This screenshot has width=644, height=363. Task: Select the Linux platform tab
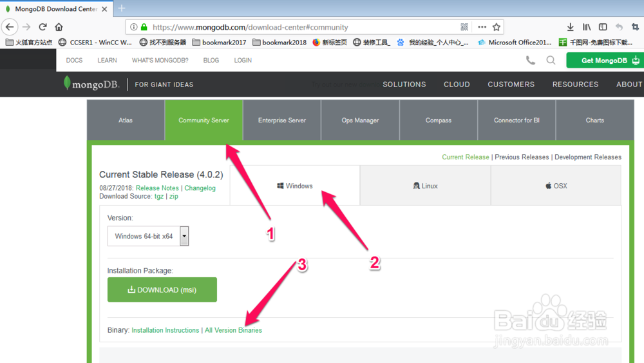click(x=425, y=186)
